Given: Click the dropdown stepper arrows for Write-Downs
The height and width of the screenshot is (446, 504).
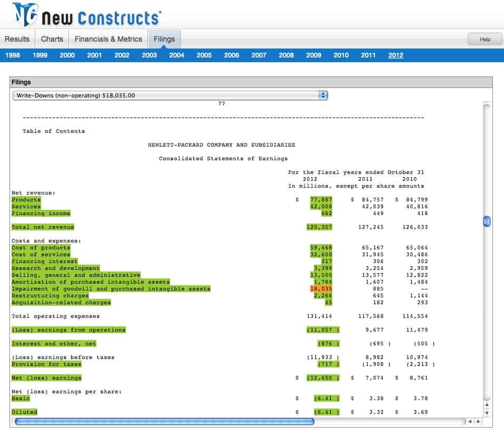Looking at the screenshot, I should point(323,95).
